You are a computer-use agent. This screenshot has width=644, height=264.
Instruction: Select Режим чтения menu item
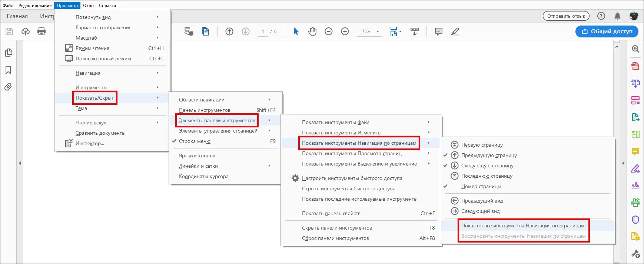[113, 48]
